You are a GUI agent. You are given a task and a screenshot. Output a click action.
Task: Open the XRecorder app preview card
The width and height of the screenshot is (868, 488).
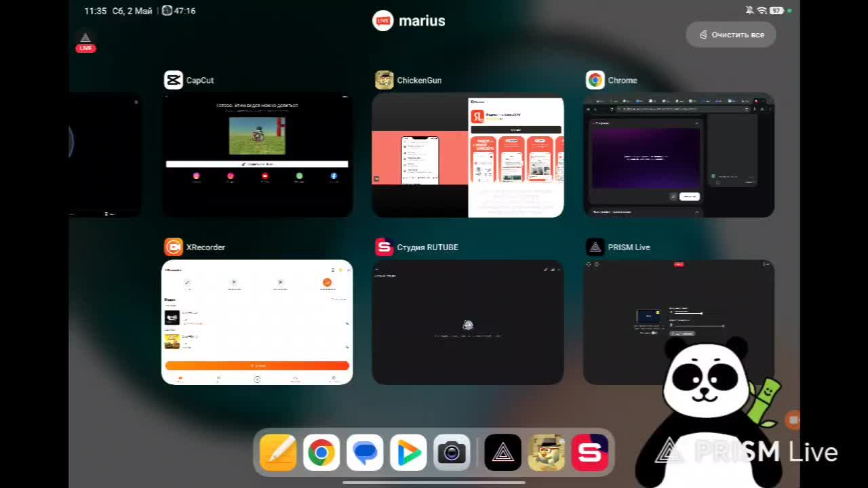pos(257,322)
